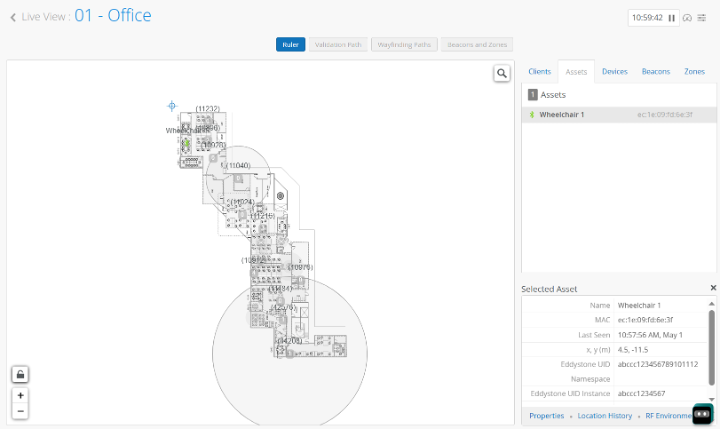The width and height of the screenshot is (720, 430).
Task: Click the (11232) label on the map
Action: (x=208, y=108)
